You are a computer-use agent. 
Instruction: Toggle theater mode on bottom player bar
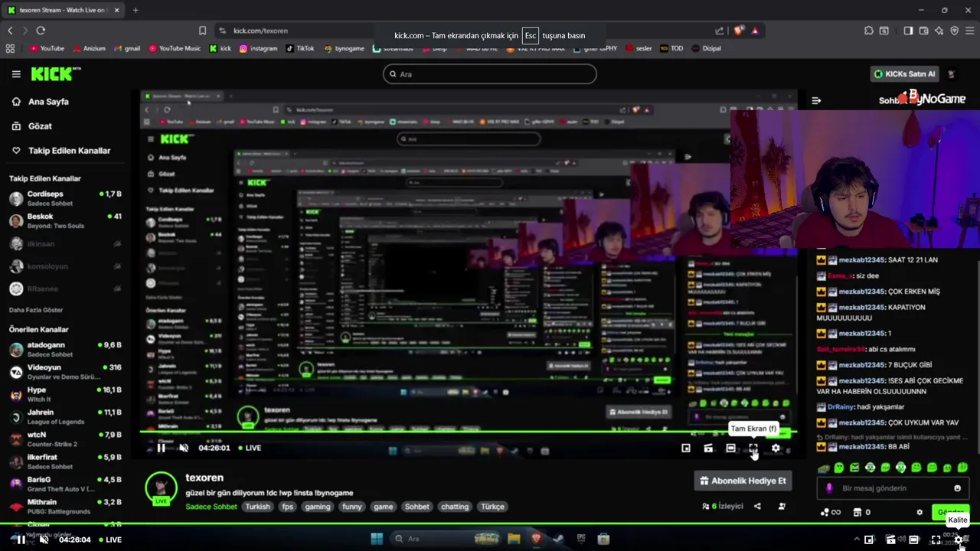pyautogui.click(x=913, y=540)
